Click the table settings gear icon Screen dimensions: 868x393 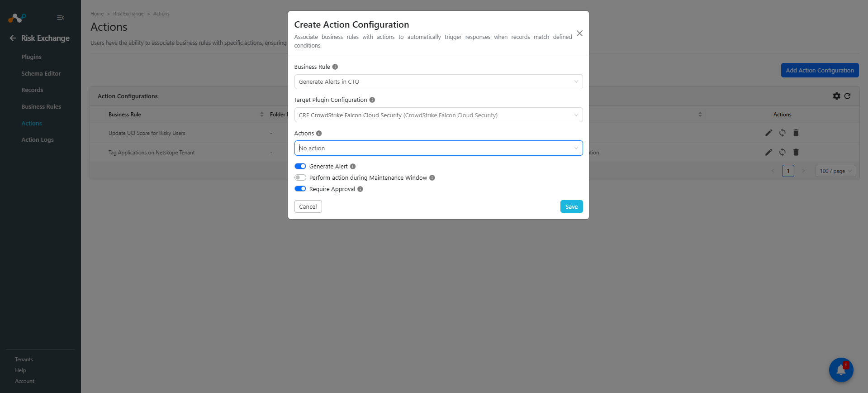click(837, 96)
